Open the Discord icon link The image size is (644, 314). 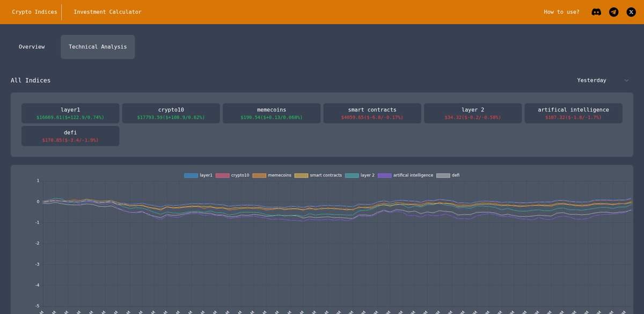[x=596, y=12]
